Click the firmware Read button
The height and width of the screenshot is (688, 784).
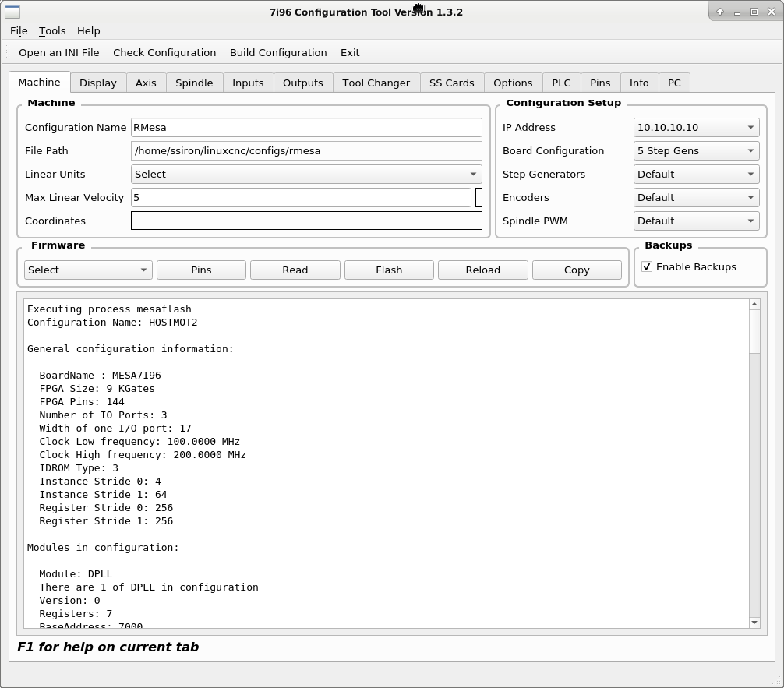coord(295,270)
